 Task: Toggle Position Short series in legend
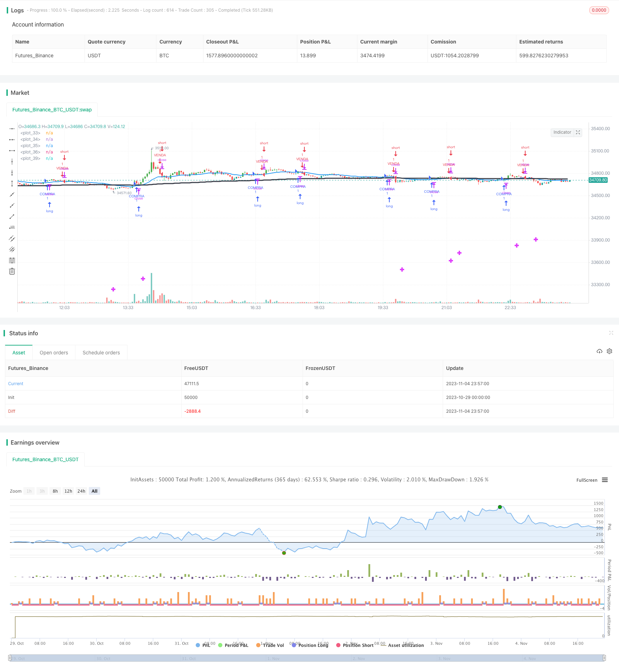pyautogui.click(x=355, y=645)
